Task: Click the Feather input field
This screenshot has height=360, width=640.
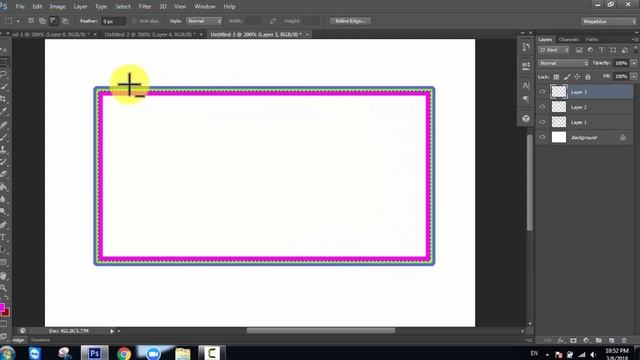Action: (113, 21)
